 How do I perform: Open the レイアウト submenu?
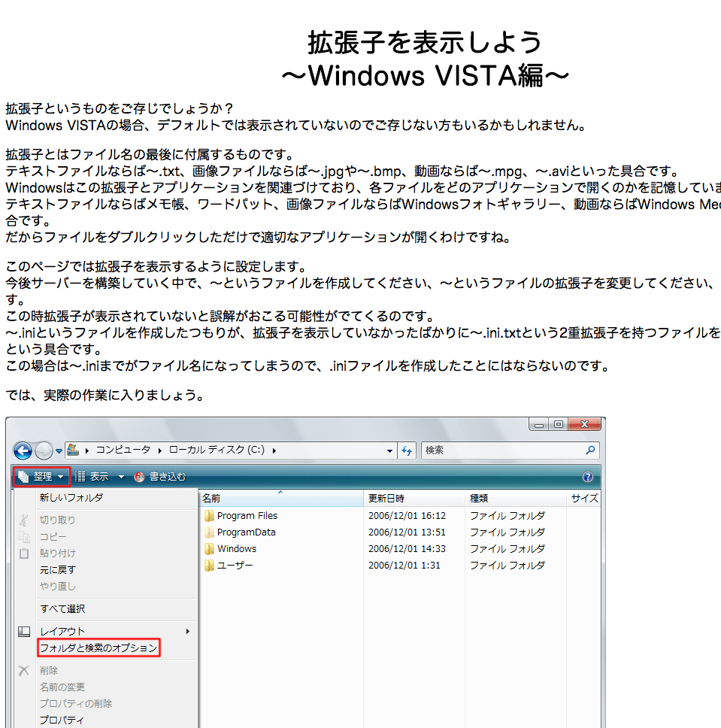click(115, 632)
